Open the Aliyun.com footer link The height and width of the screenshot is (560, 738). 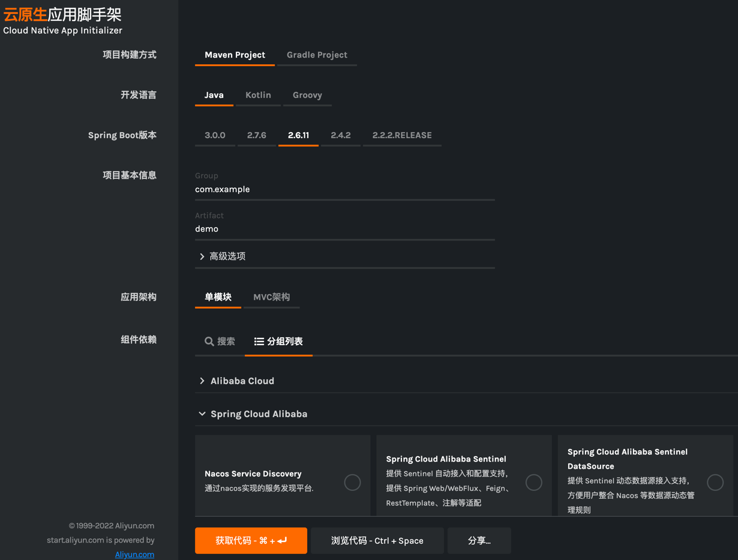point(134,554)
